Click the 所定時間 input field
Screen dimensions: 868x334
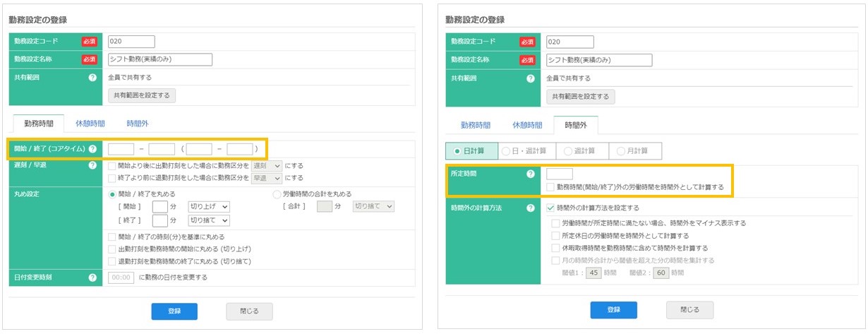[x=560, y=173]
